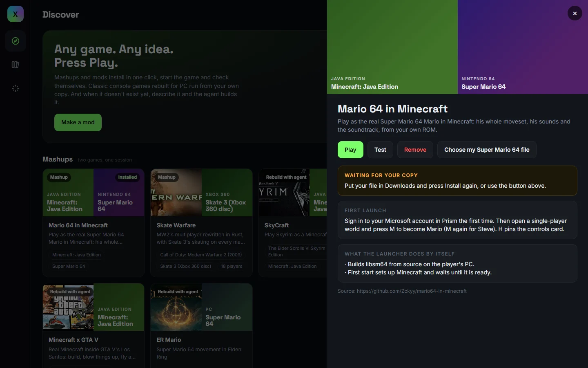Click the Skate 3 (Xbox 360 disc) tag
This screenshot has width=588, height=368.
186,266
